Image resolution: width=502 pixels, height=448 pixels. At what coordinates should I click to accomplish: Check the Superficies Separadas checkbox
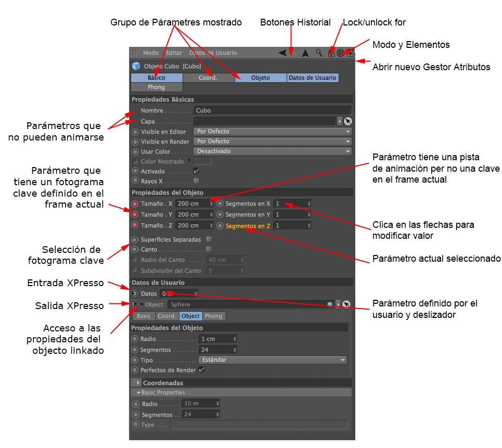pos(209,239)
